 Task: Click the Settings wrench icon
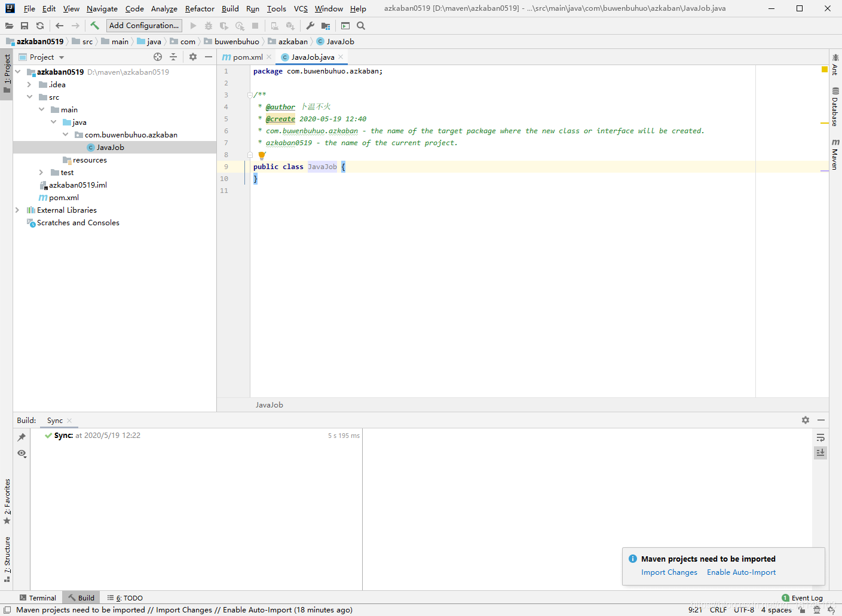point(310,26)
